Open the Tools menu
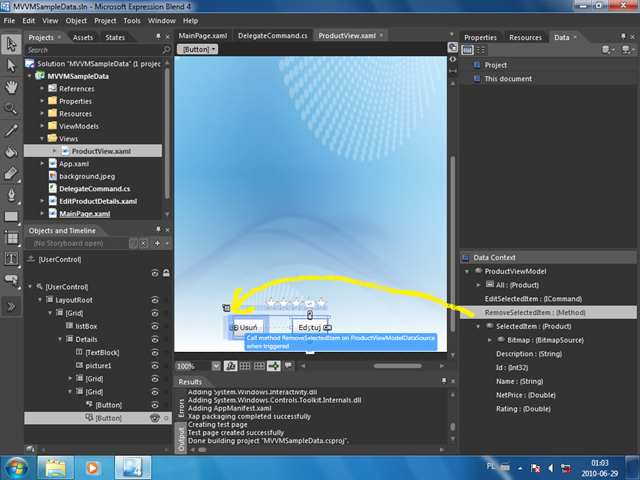 (132, 20)
